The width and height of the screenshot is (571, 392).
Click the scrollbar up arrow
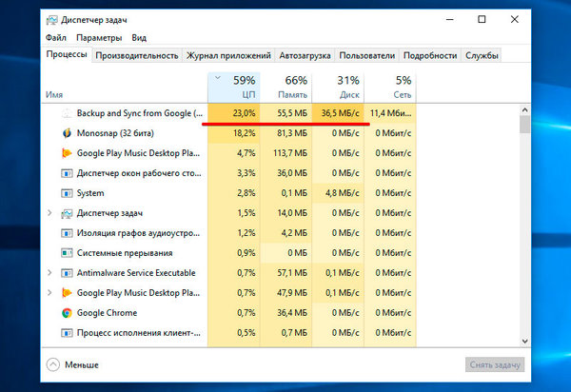click(524, 109)
